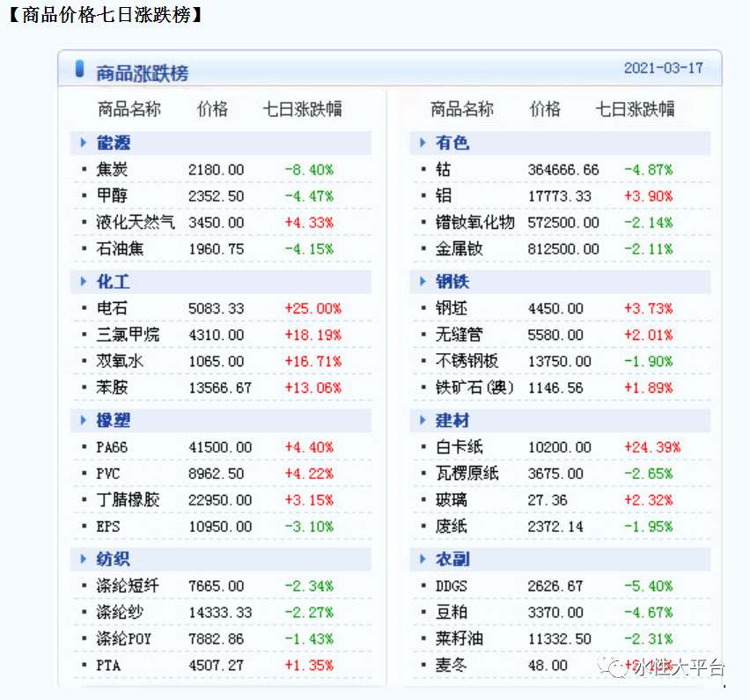Click the 白卡纸 change value +24.39%

point(652,447)
